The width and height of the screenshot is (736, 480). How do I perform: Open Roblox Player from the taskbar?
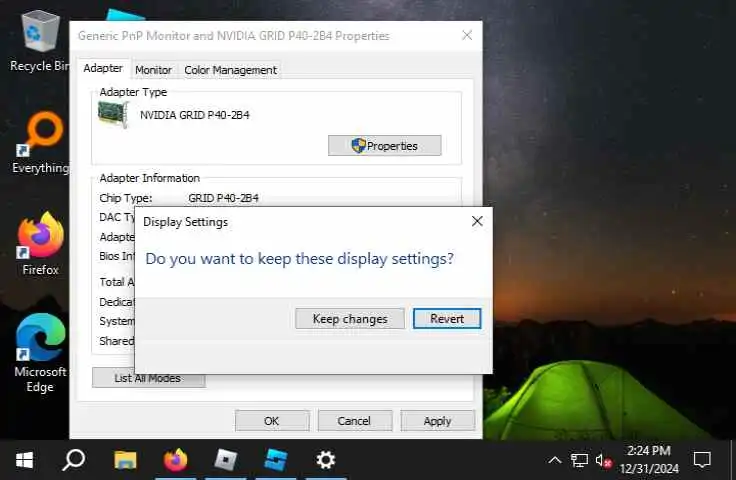click(x=225, y=460)
